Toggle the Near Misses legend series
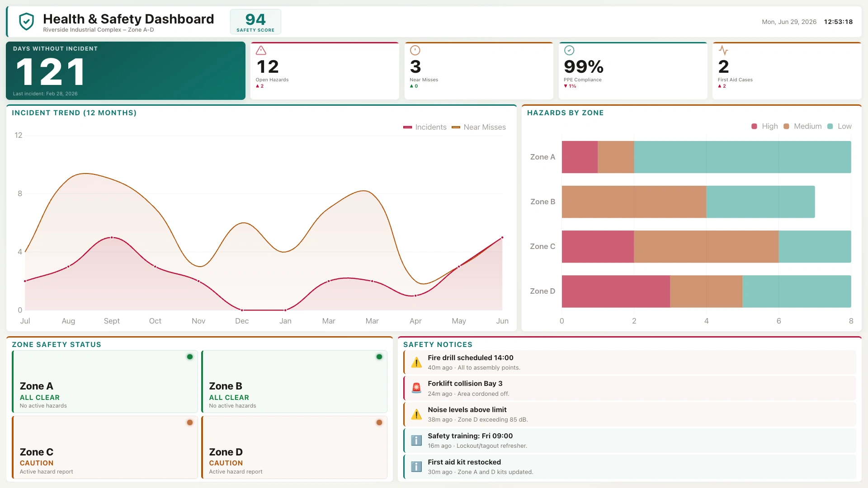The width and height of the screenshot is (868, 488). (479, 127)
